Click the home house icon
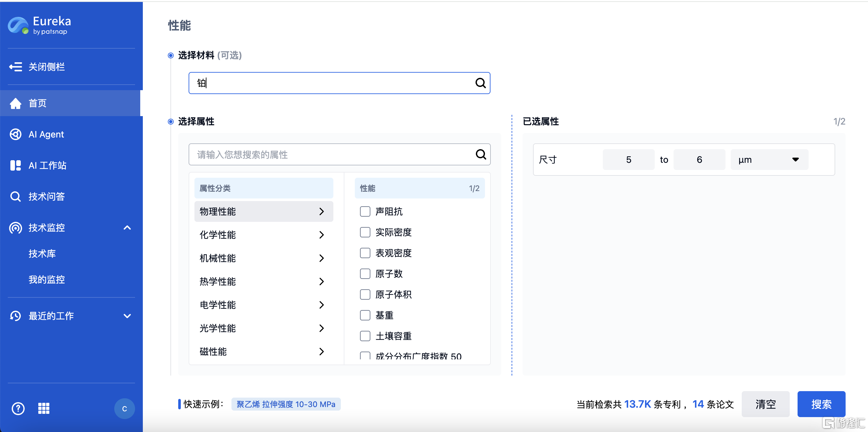868x432 pixels. click(x=16, y=103)
